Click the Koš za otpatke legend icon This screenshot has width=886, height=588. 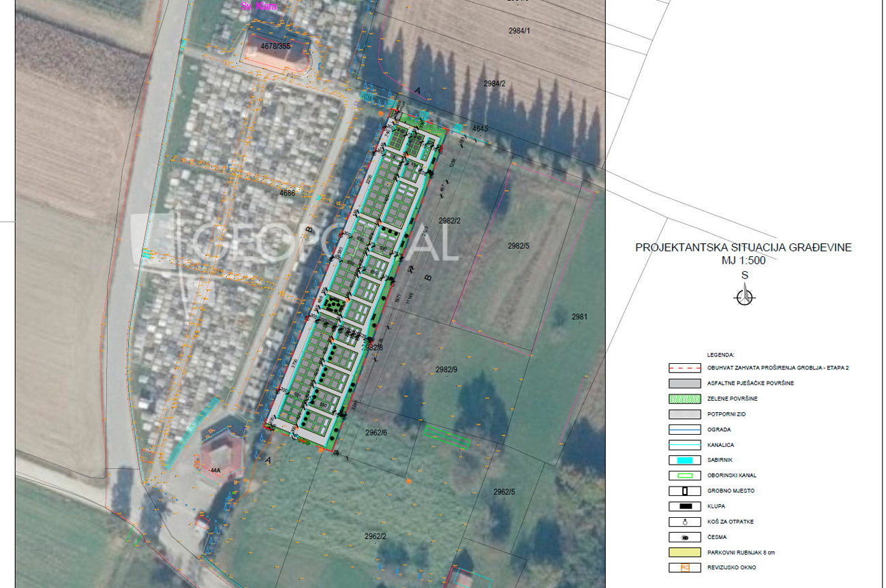(x=684, y=521)
